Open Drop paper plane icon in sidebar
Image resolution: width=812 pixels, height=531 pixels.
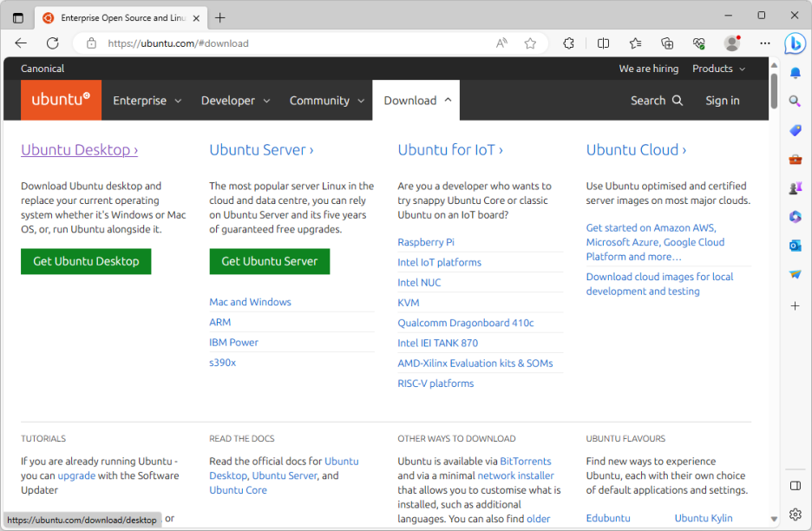(x=796, y=274)
